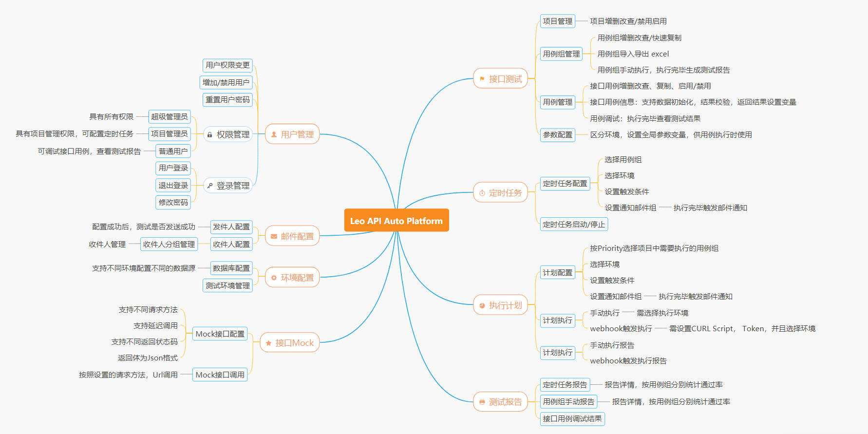Click the 参数配置 sub-node
Viewport: 868px width, 434px height.
click(558, 134)
